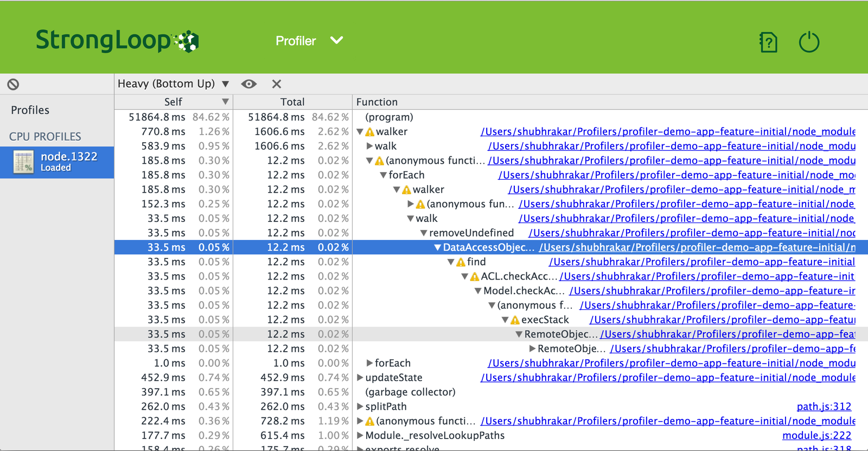This screenshot has width=868, height=451.
Task: Expand the last RemoteObje row
Action: (532, 348)
